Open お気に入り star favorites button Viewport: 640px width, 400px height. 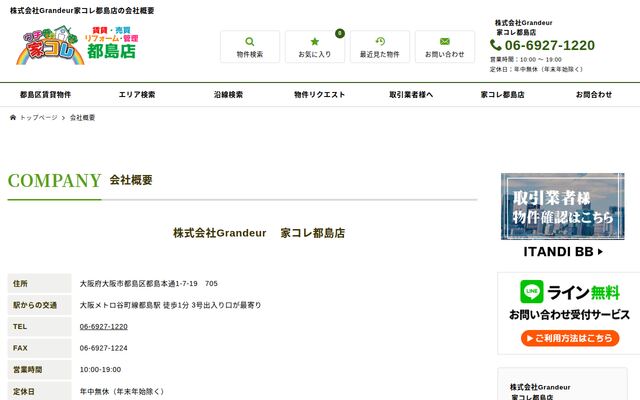click(x=315, y=47)
